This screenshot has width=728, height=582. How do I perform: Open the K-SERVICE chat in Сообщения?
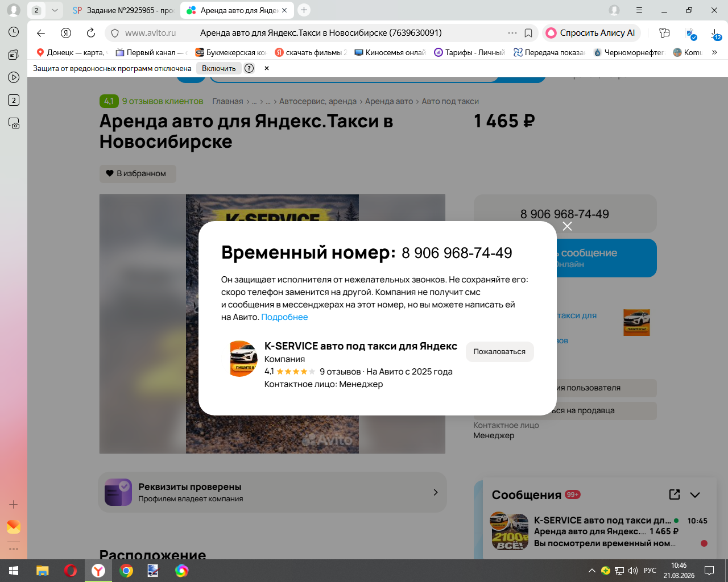tap(600, 531)
